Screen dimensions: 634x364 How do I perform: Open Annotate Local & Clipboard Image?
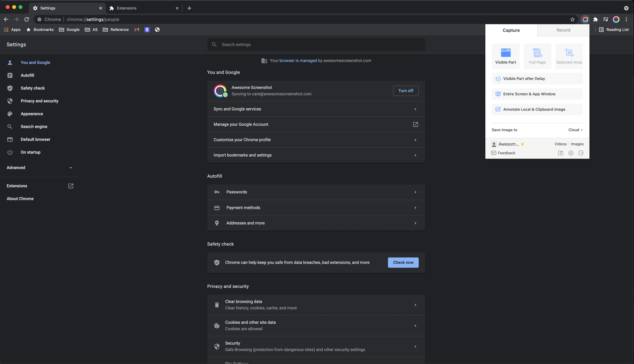pos(537,109)
